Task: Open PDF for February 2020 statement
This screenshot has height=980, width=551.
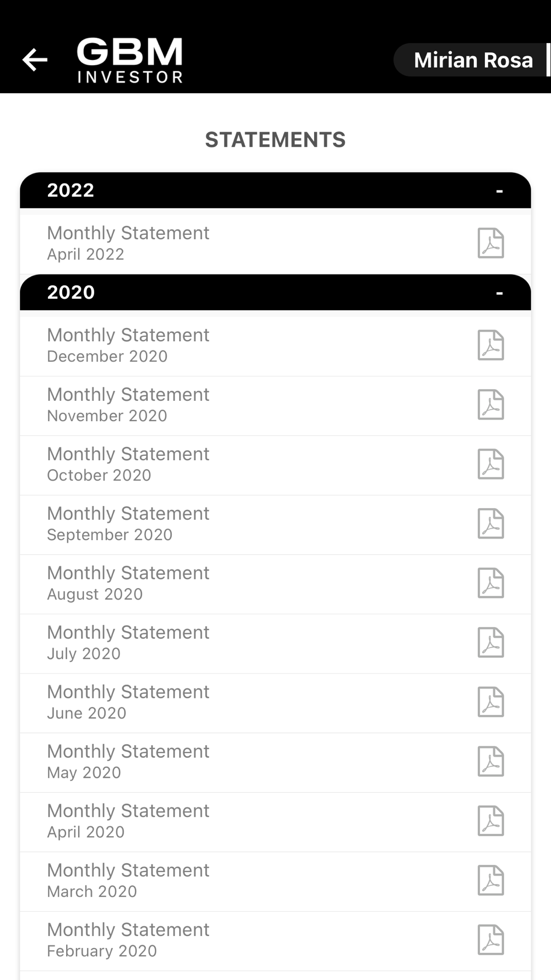Action: (490, 940)
